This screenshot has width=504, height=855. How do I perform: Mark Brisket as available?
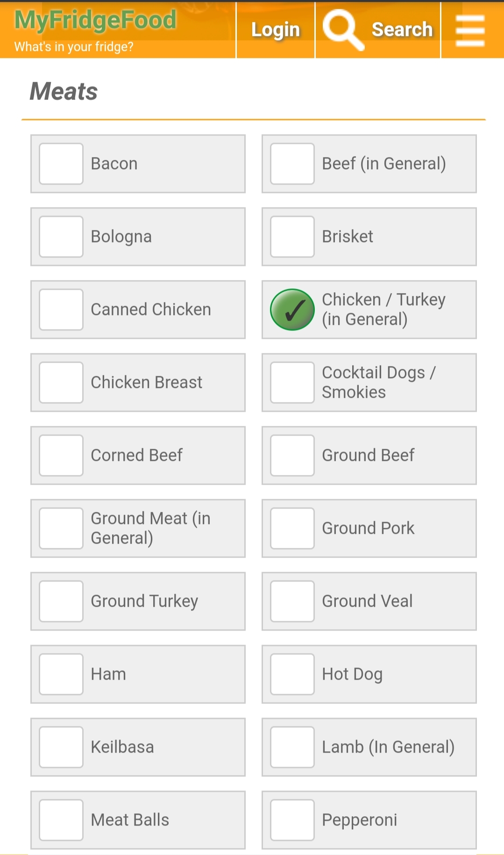[292, 237]
